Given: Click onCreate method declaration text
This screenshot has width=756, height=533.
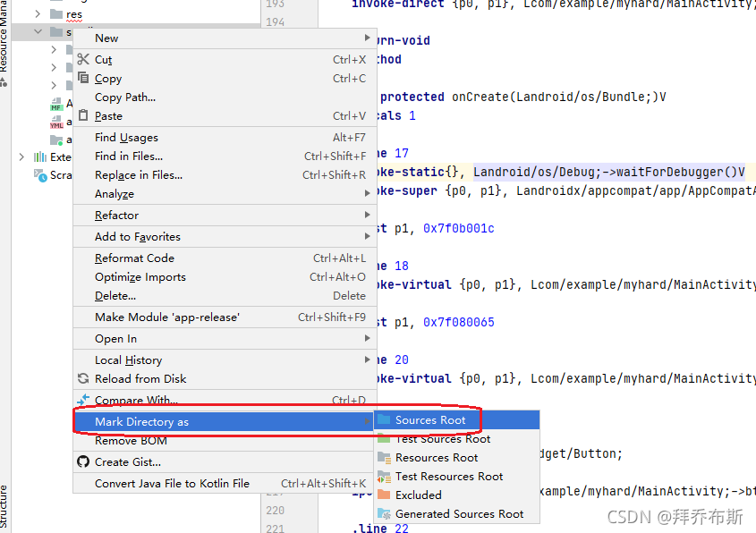Looking at the screenshot, I should (x=522, y=97).
